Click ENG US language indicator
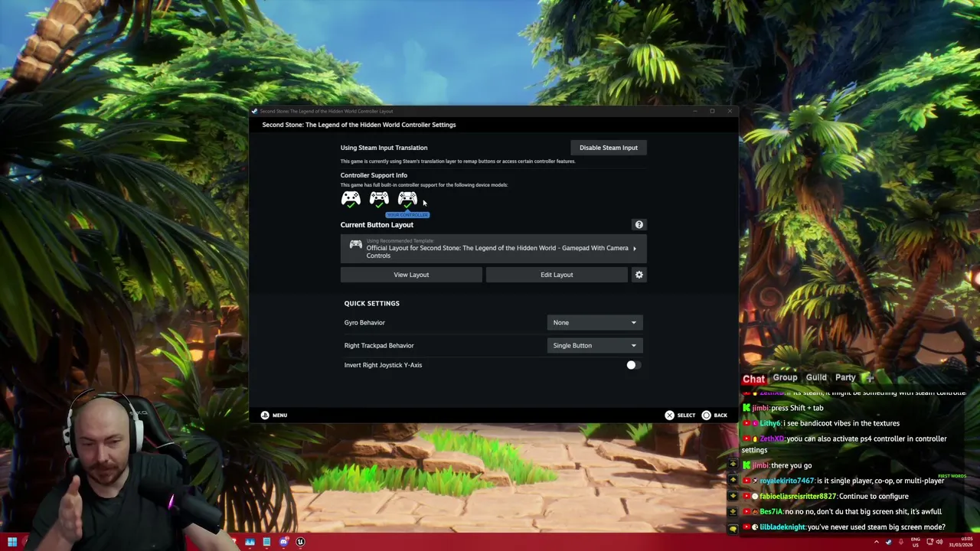The image size is (980, 551). point(916,542)
